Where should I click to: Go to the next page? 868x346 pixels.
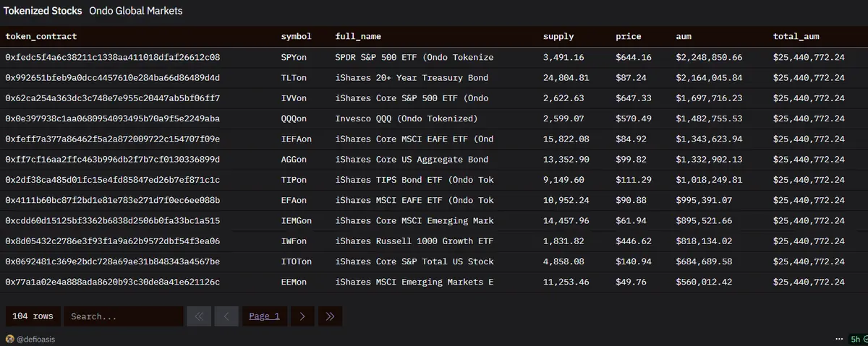coord(302,316)
